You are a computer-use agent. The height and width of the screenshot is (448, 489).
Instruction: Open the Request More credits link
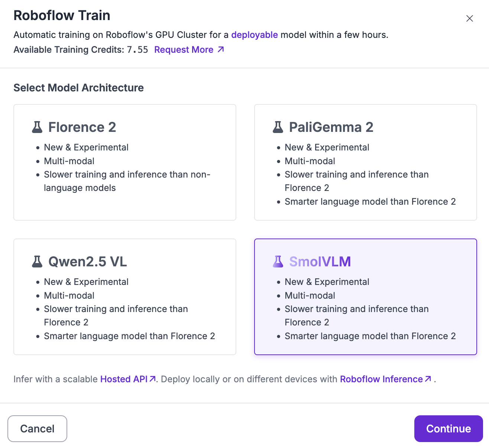point(184,50)
